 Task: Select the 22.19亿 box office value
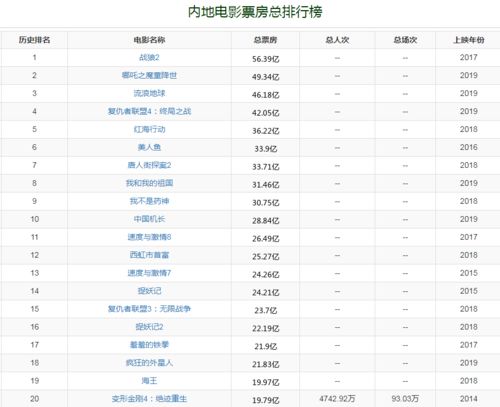click(265, 329)
